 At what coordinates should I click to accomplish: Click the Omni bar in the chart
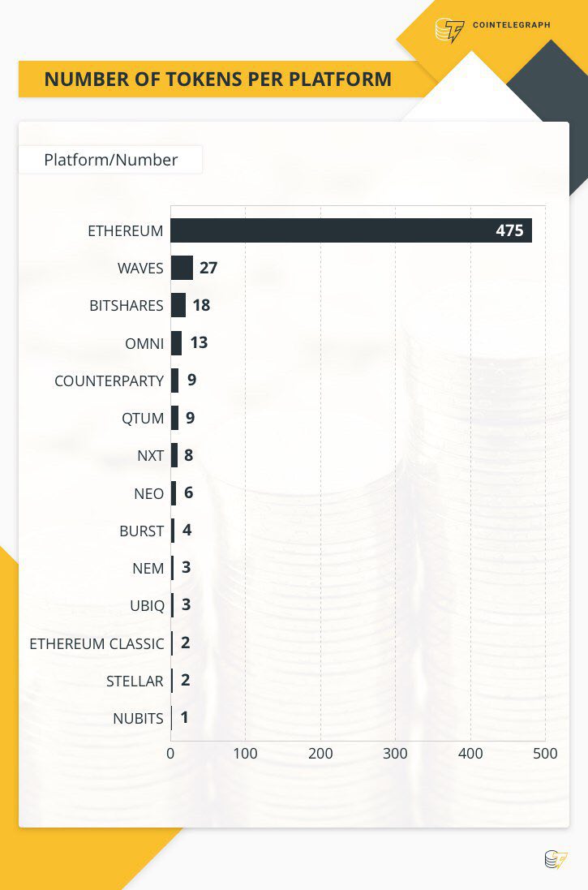tap(177, 343)
